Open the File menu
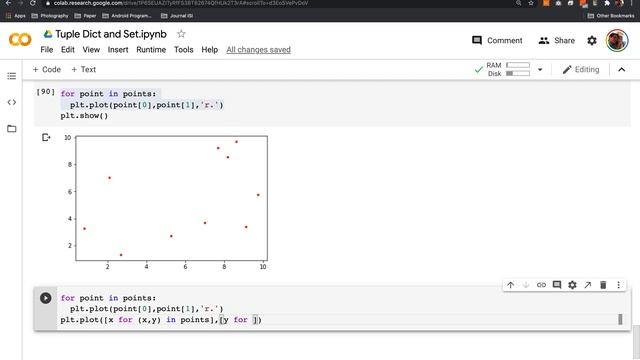 click(x=47, y=50)
